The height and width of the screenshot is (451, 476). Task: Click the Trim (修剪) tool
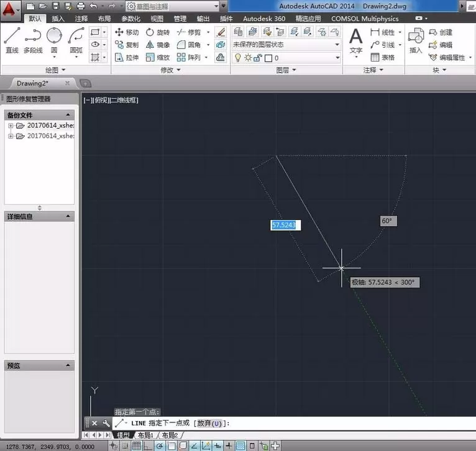[189, 32]
